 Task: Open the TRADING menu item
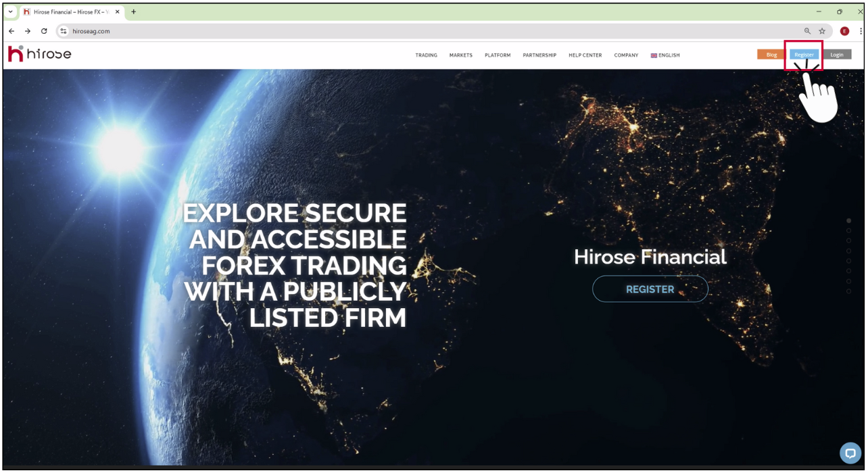[x=426, y=55]
